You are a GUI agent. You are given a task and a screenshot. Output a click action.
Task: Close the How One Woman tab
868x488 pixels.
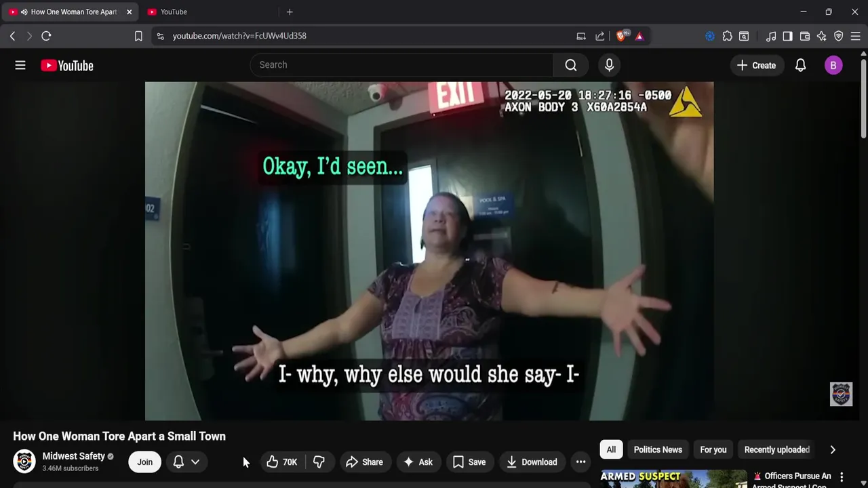[129, 12]
